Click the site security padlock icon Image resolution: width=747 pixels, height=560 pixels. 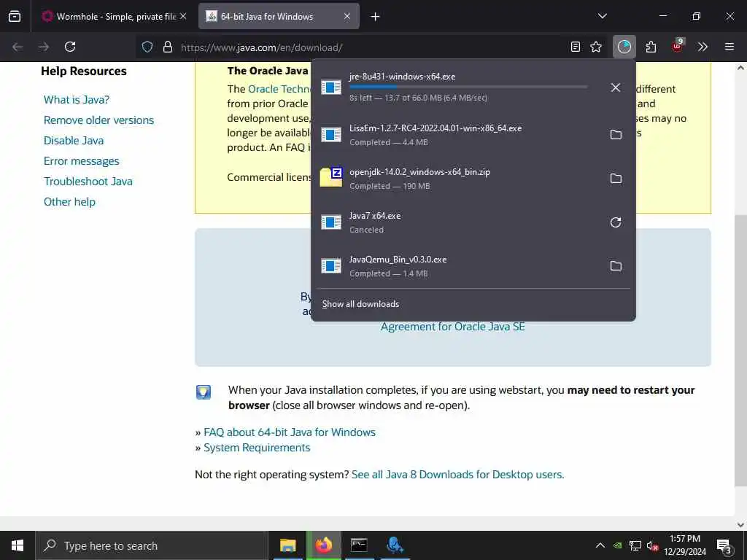pyautogui.click(x=168, y=47)
